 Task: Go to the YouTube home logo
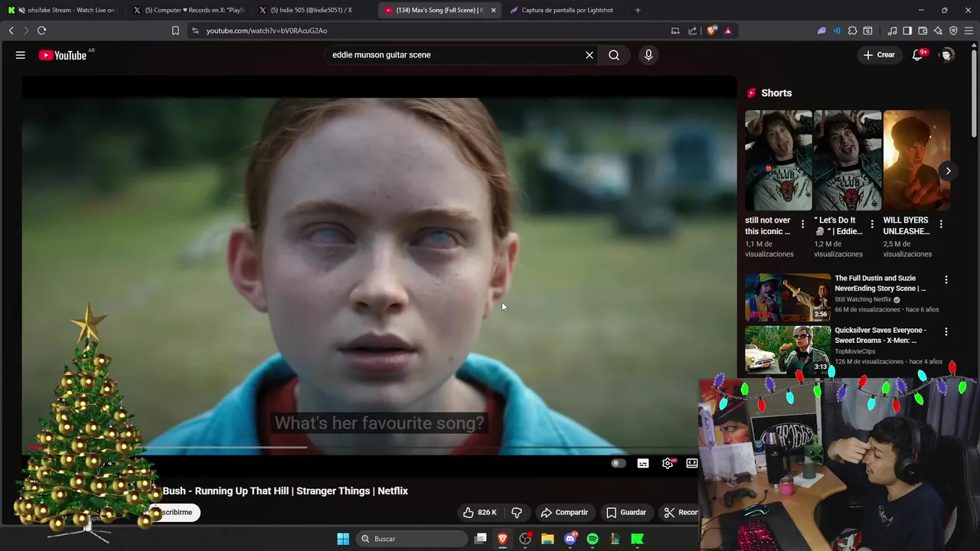tap(63, 55)
